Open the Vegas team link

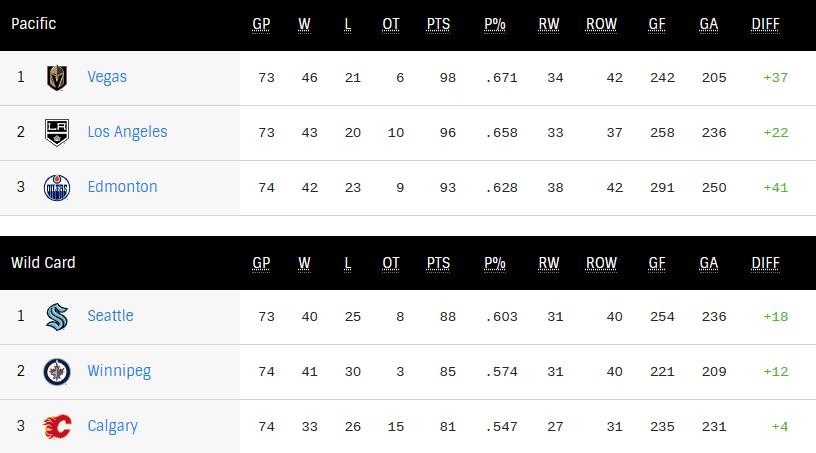[107, 77]
